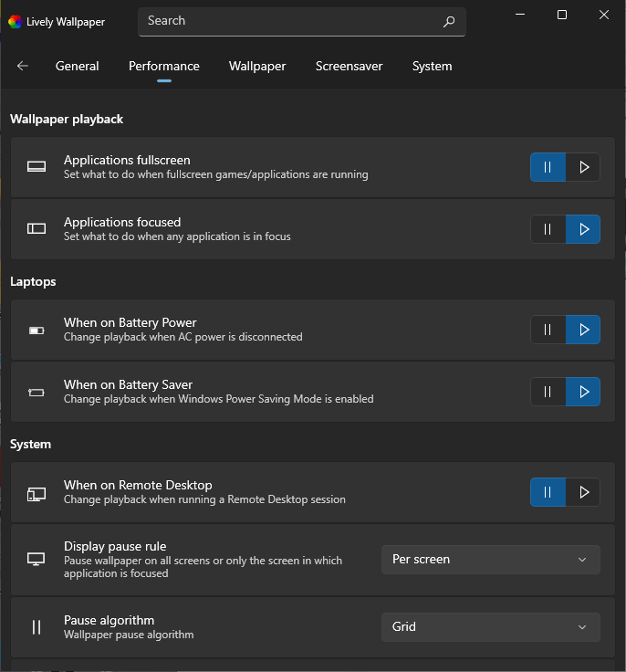Click the Lively Wallpaper logo icon
626x672 pixels.
16,21
